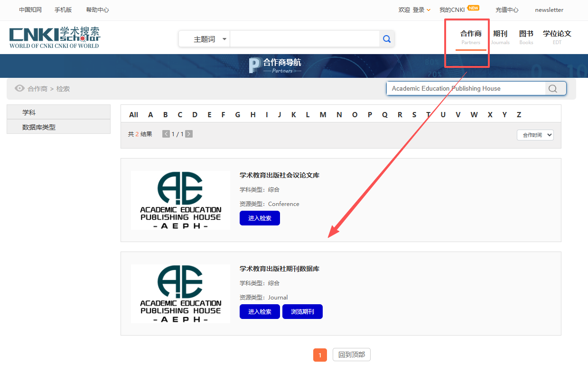Filter partners by letter D
The height and width of the screenshot is (374, 588).
pyautogui.click(x=195, y=114)
